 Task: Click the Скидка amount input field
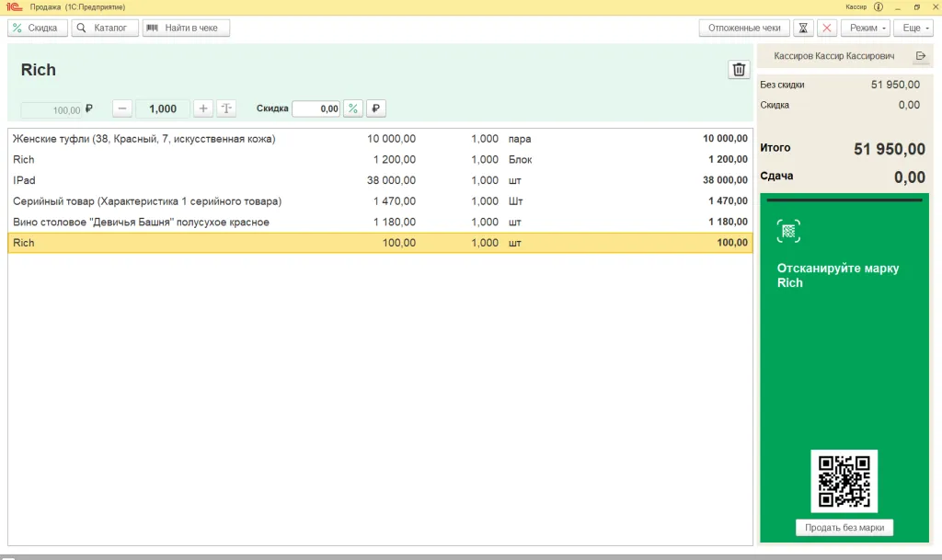click(316, 109)
